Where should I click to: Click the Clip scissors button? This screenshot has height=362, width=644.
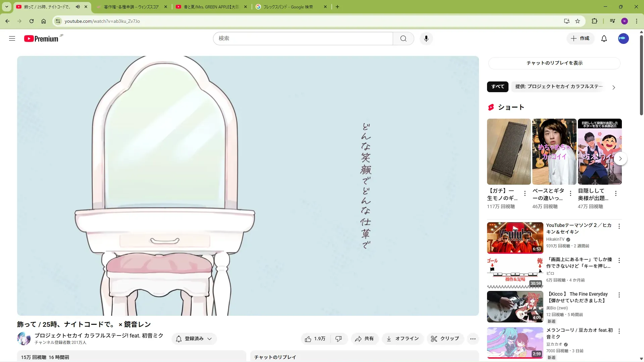445,339
